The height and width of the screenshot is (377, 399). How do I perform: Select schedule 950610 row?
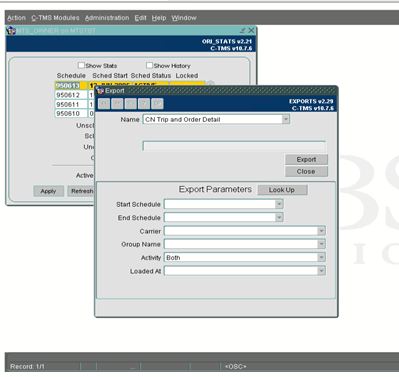71,114
